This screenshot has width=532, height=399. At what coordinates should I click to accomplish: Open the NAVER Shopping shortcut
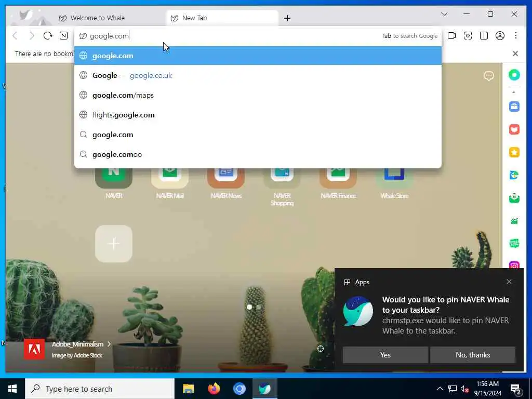click(x=282, y=187)
